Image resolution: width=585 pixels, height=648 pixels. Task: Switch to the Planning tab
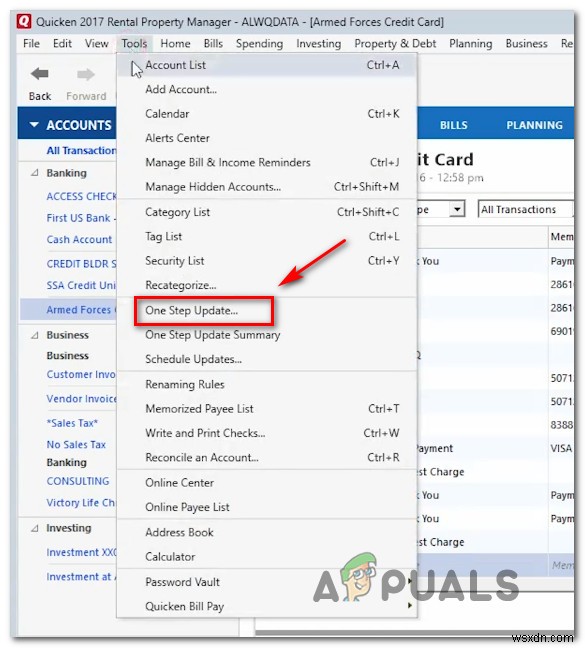click(471, 44)
